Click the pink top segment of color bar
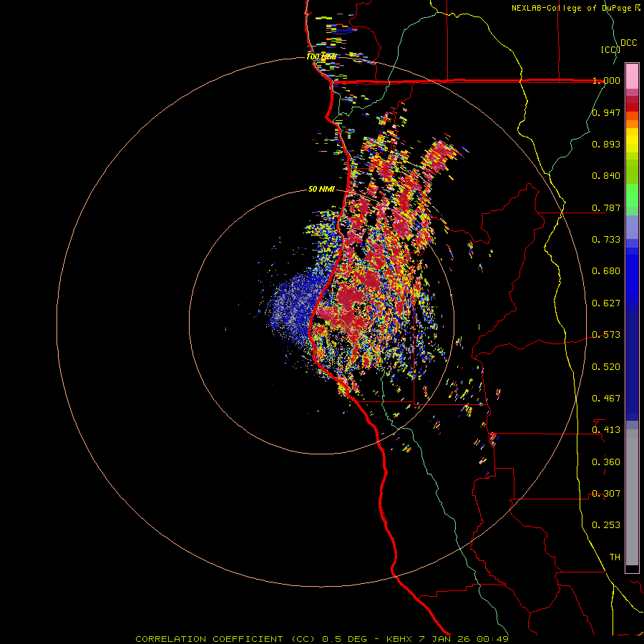 pyautogui.click(x=632, y=76)
